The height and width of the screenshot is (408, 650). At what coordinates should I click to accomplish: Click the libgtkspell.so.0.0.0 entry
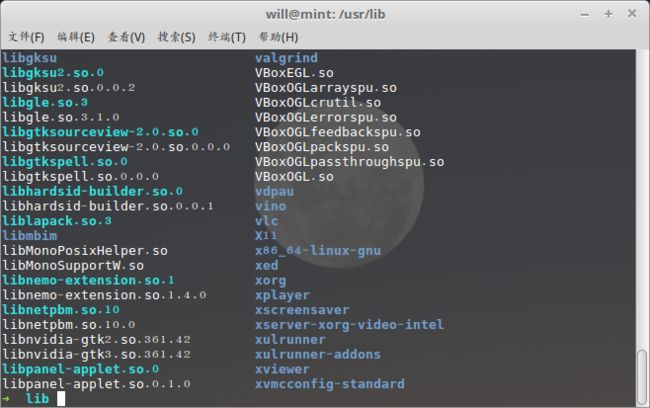tap(80, 177)
